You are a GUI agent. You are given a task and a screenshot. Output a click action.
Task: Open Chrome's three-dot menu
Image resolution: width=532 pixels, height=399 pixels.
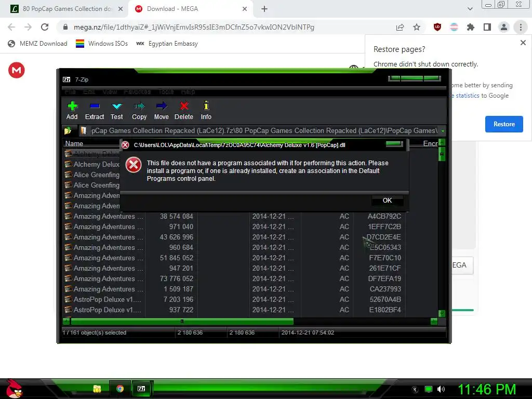coord(521,27)
